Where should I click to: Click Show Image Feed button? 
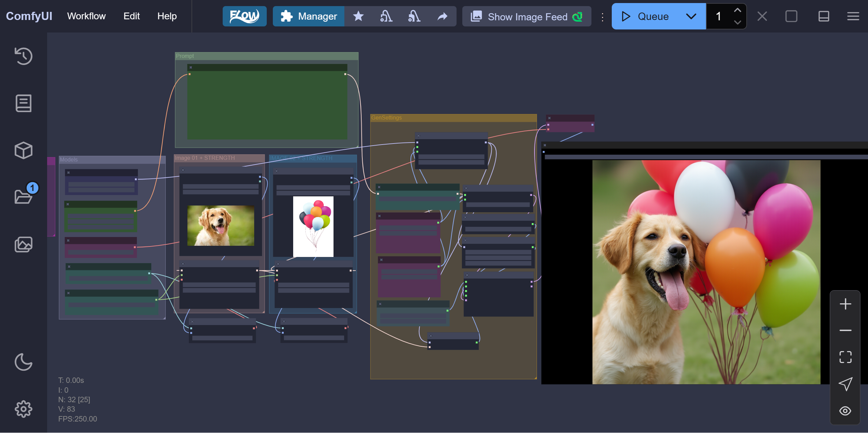(x=526, y=16)
